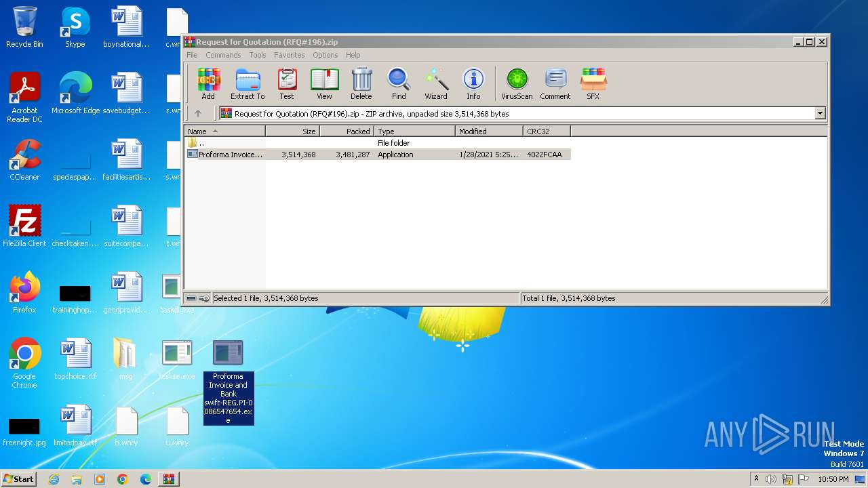Sort by CRC32 column header
The width and height of the screenshot is (868, 488).
(x=547, y=131)
